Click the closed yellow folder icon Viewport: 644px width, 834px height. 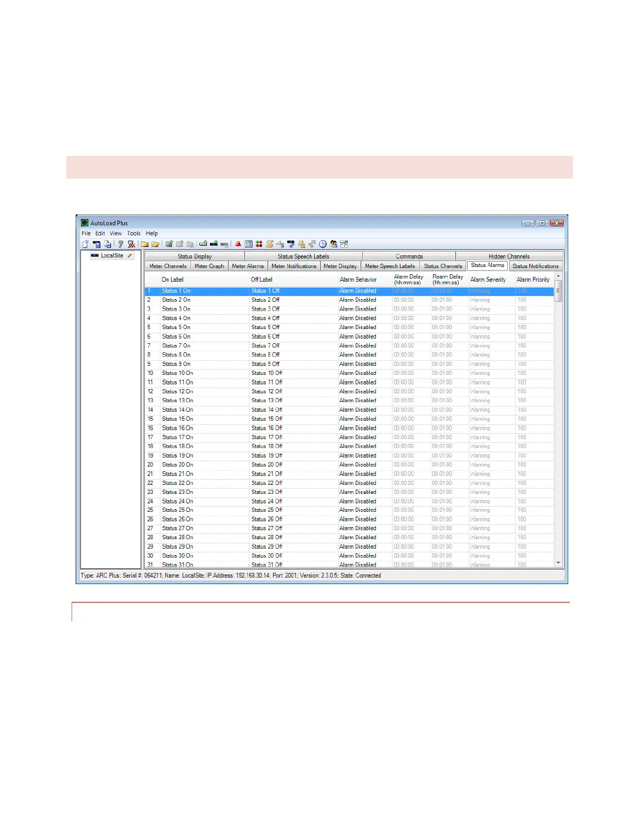145,244
